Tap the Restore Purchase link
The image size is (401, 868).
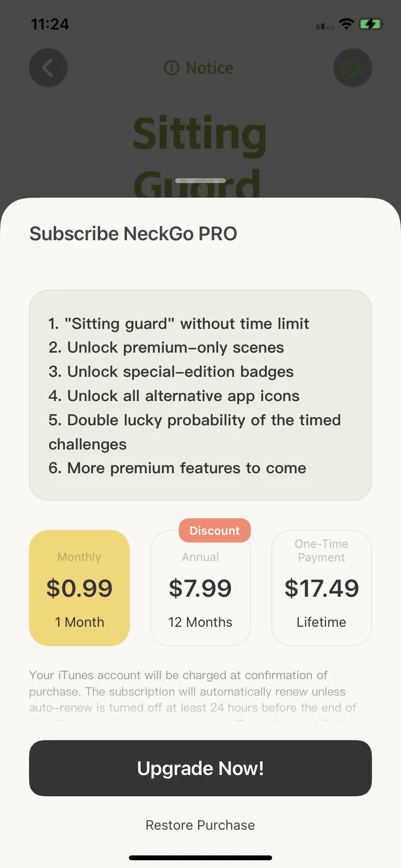click(200, 825)
